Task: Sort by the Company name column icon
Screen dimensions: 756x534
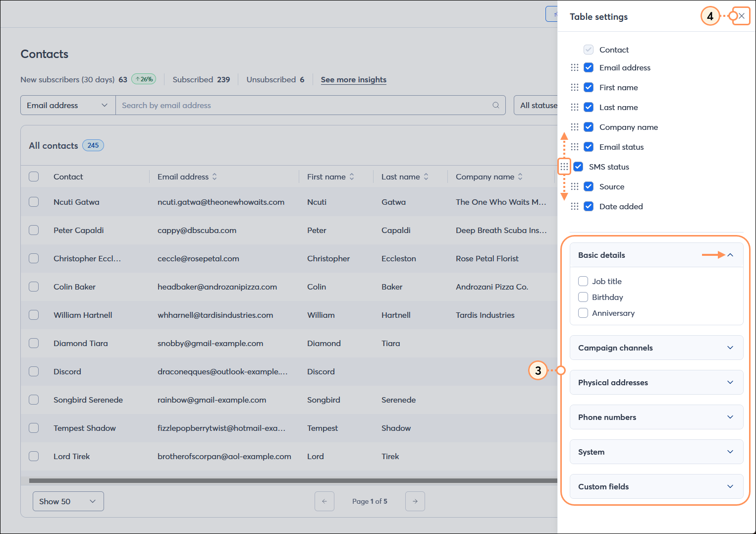Action: 520,177
